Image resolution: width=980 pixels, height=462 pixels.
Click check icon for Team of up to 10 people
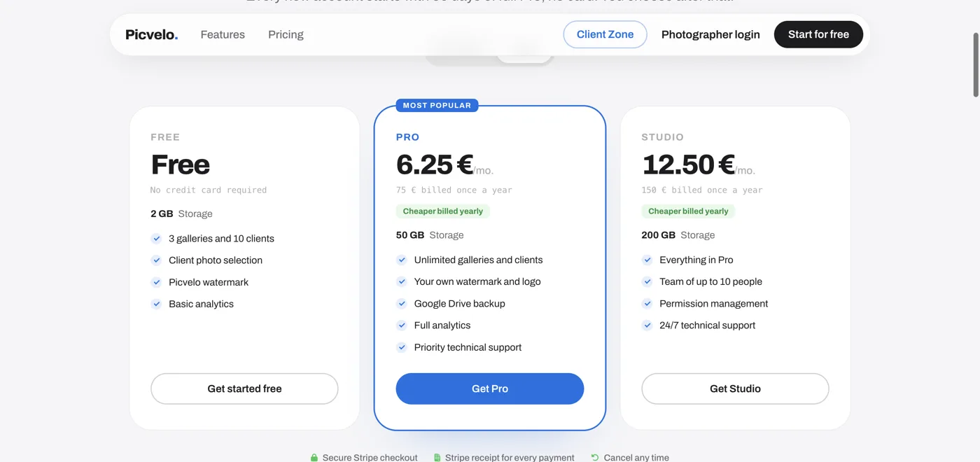pyautogui.click(x=647, y=281)
